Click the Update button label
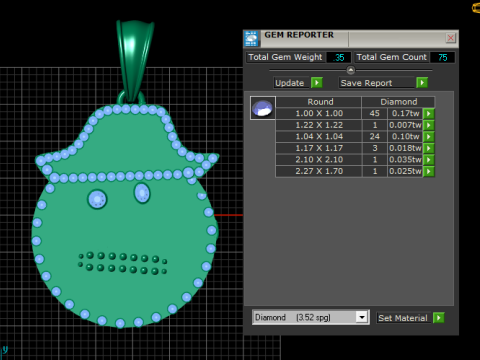This screenshot has height=360, width=480. pos(290,83)
